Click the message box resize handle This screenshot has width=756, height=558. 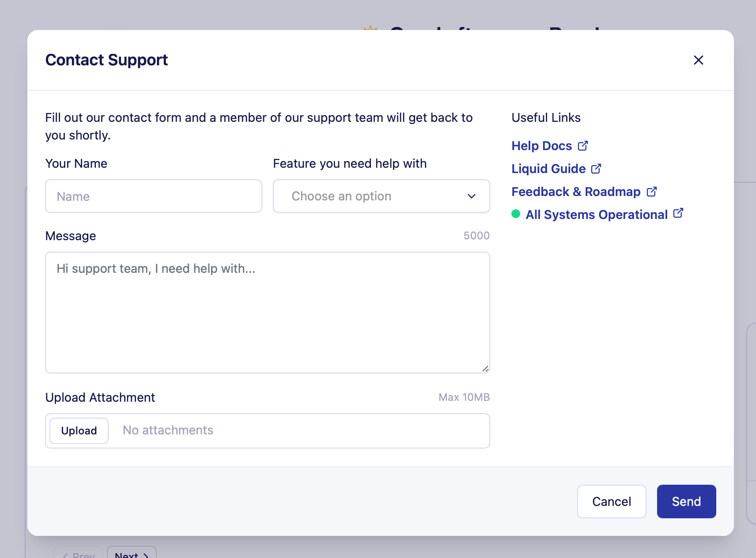pos(485,369)
